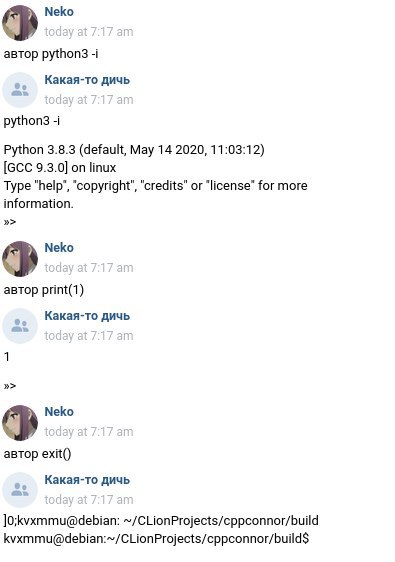Click timestamp of last Какая-то дичь reply
The image size is (395, 562).
point(89,500)
